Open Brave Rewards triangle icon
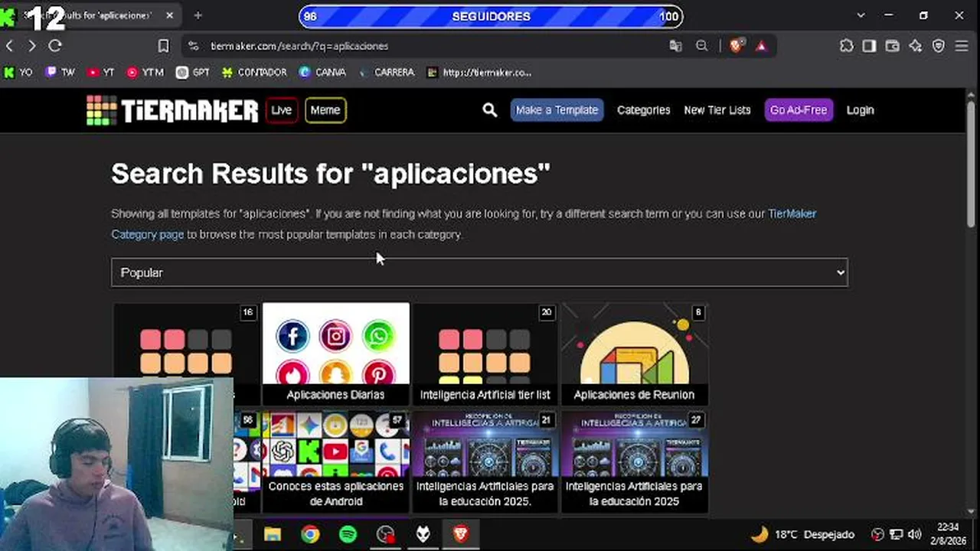This screenshot has width=980, height=551. (761, 46)
